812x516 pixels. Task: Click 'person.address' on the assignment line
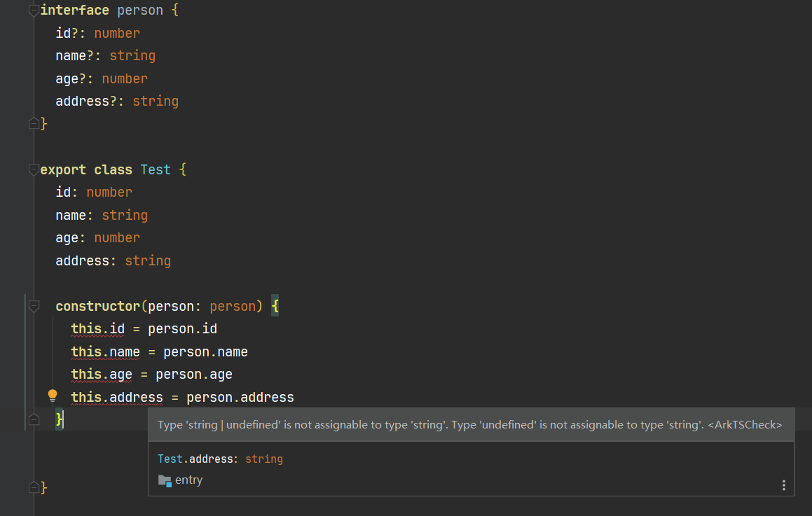[x=240, y=398]
